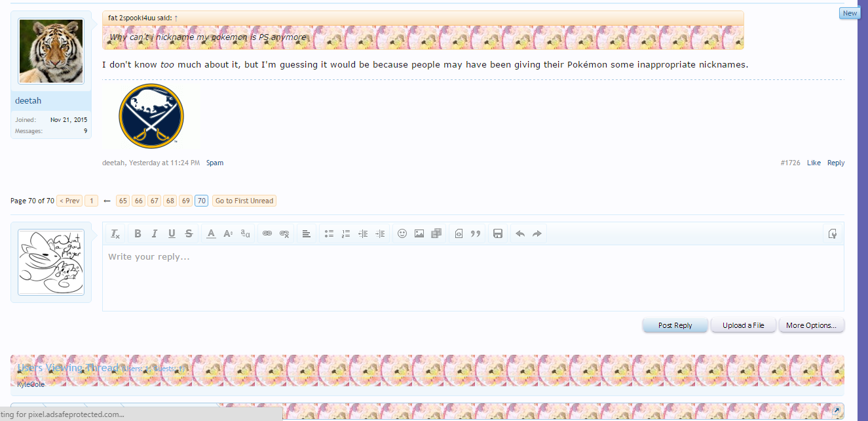868x421 pixels.
Task: Toggle italic text formatting
Action: pos(155,233)
